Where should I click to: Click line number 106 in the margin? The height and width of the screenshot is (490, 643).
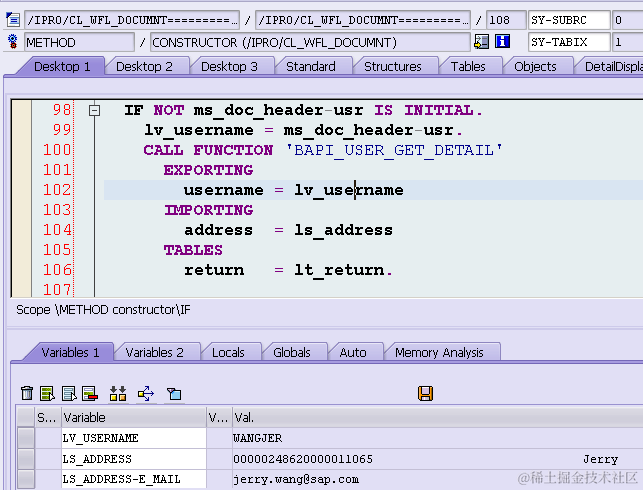(x=57, y=270)
